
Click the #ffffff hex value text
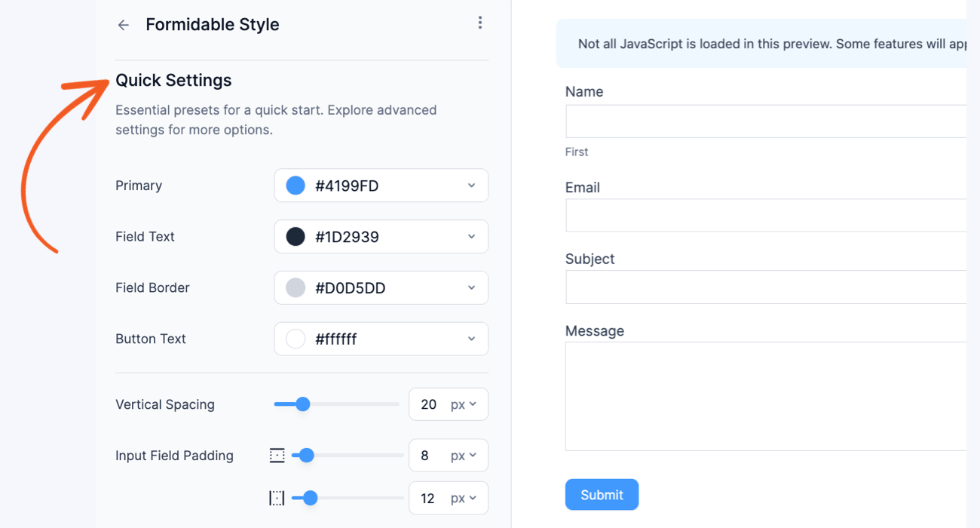coord(336,339)
